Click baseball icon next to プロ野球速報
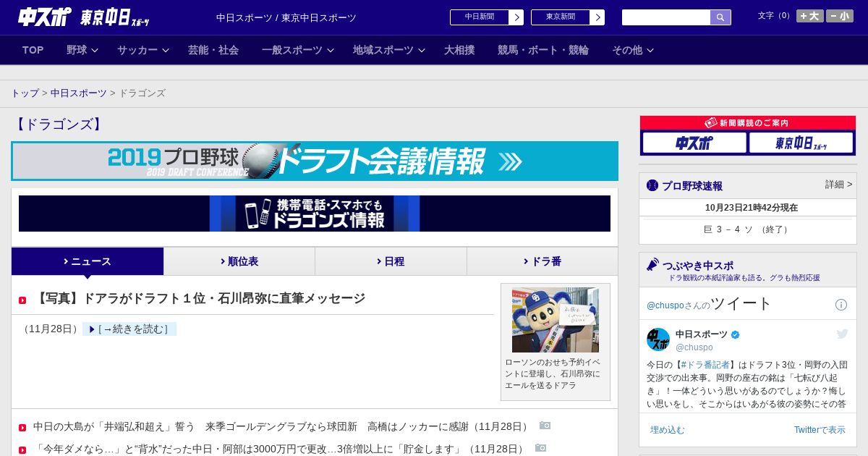 click(652, 185)
